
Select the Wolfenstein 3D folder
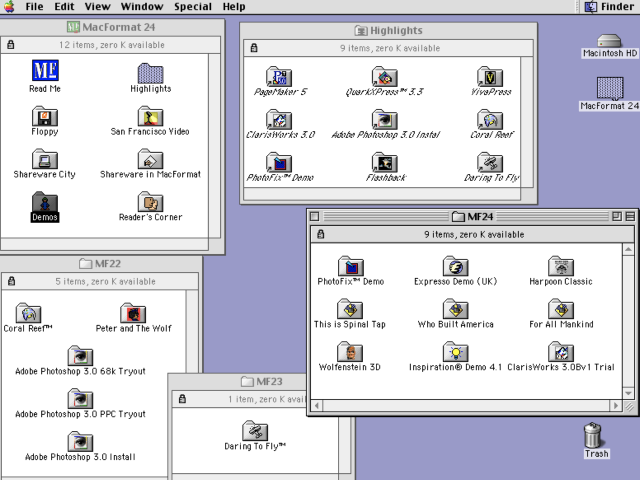click(x=350, y=351)
